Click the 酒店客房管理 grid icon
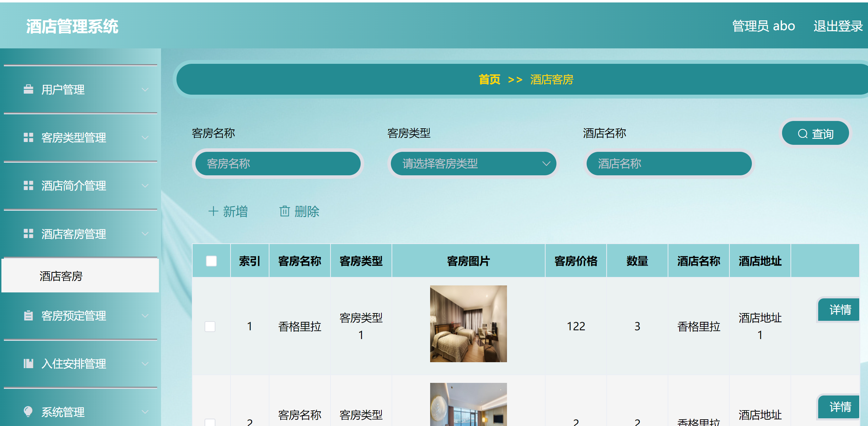 (x=28, y=234)
